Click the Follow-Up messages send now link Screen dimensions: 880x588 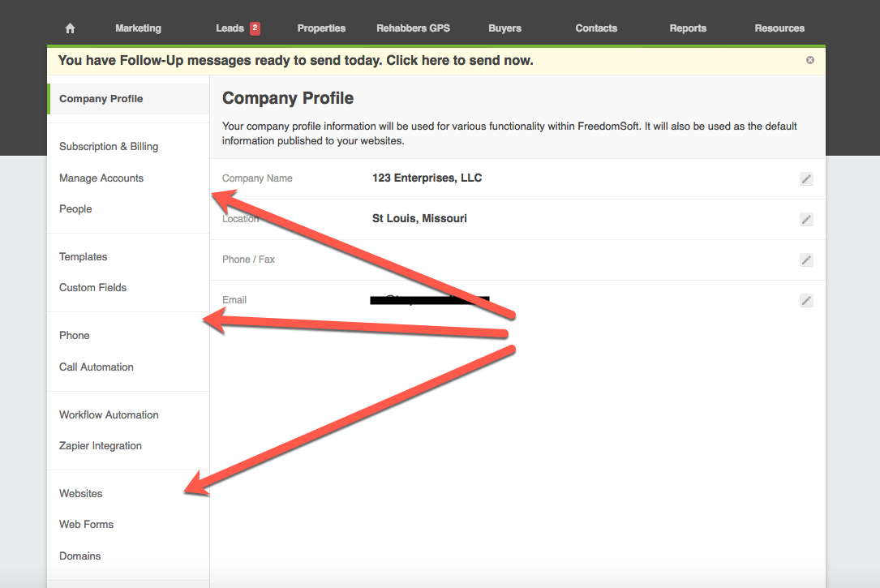pos(296,61)
